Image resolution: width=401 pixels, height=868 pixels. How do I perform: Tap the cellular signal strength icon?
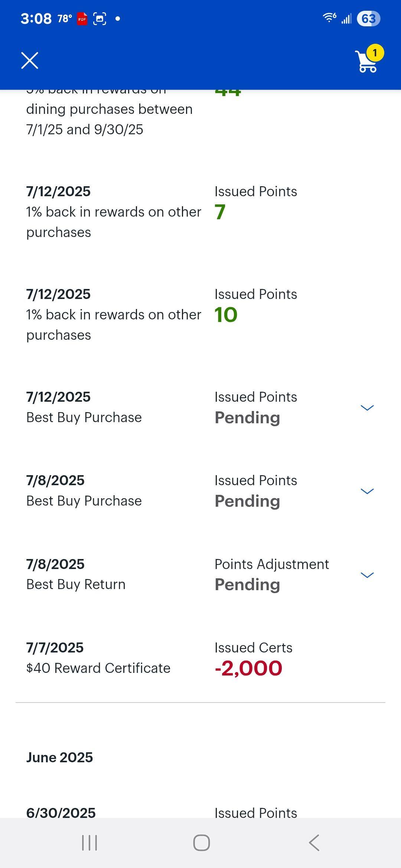pos(346,19)
